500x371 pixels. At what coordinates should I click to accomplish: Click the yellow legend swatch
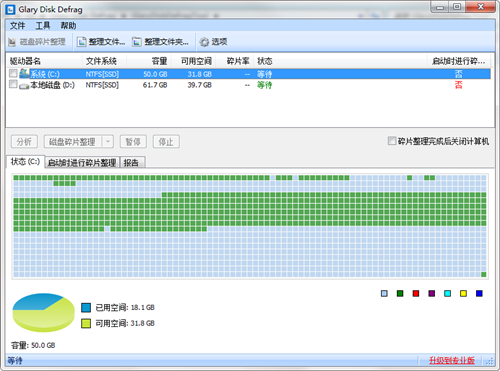tap(463, 293)
